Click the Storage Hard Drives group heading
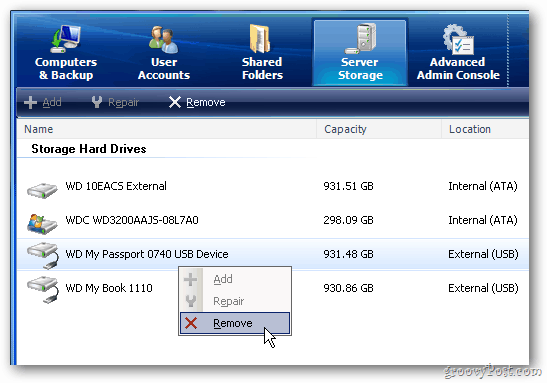The width and height of the screenshot is (547, 383). 89,149
